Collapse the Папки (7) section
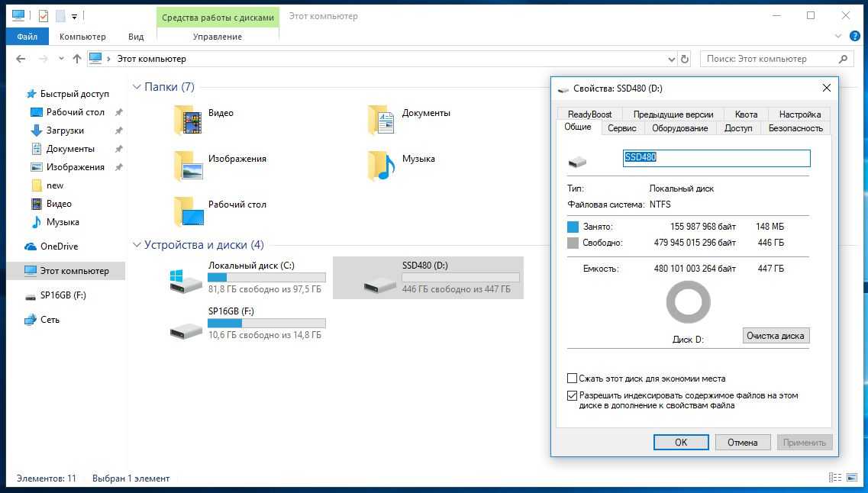 pos(137,87)
